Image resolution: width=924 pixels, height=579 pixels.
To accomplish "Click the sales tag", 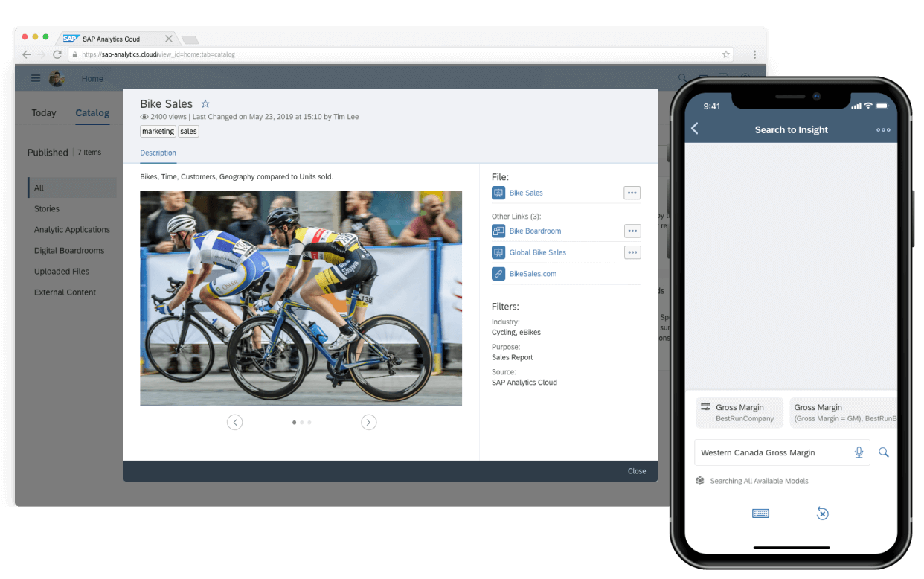I will click(x=189, y=132).
